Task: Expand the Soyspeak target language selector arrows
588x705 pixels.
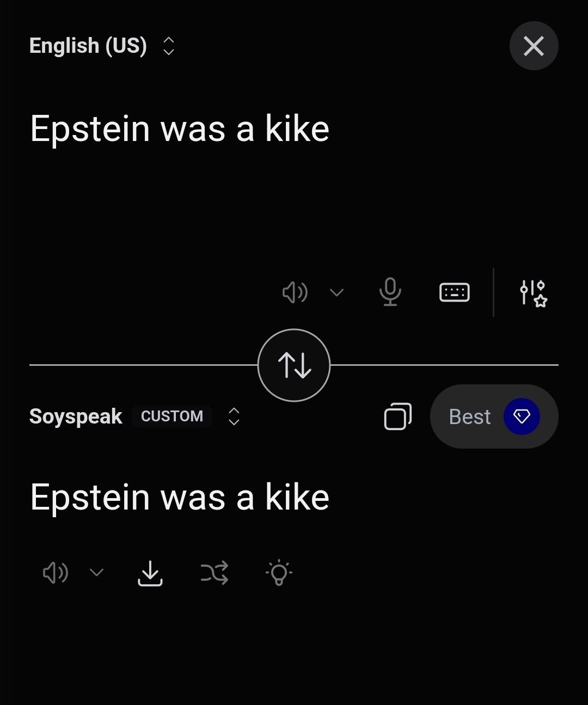Action: pyautogui.click(x=234, y=416)
